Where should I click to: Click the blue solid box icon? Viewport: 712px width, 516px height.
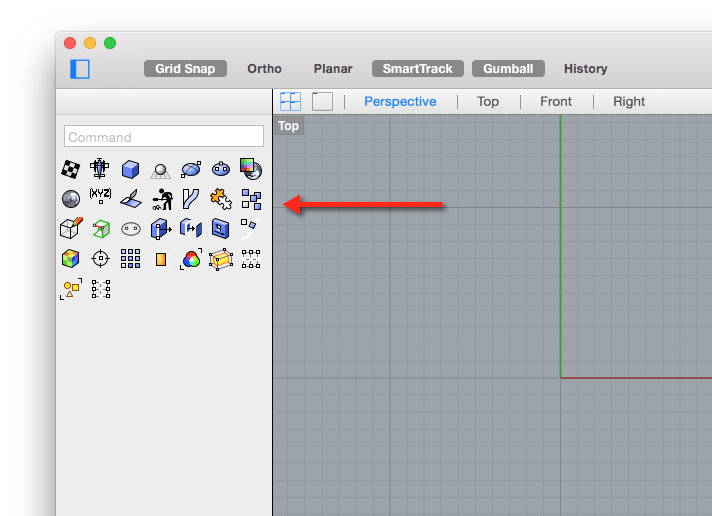pyautogui.click(x=130, y=169)
